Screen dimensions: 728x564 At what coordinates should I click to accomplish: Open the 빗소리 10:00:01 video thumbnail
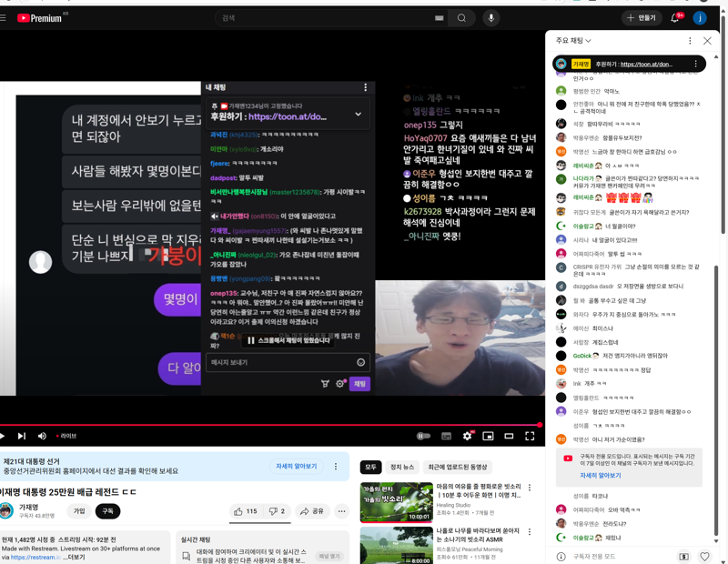(397, 502)
